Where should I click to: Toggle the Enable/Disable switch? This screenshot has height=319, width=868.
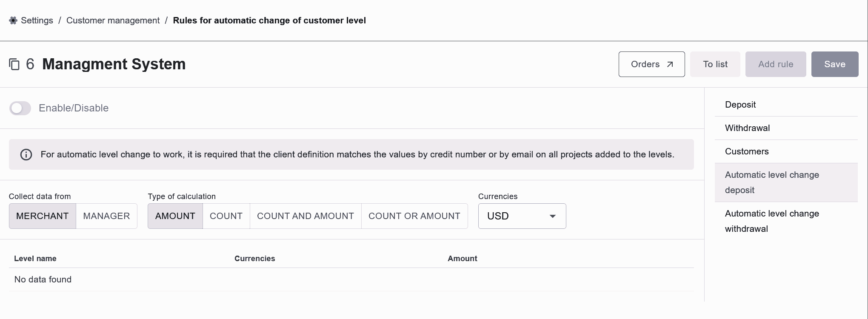click(x=20, y=108)
